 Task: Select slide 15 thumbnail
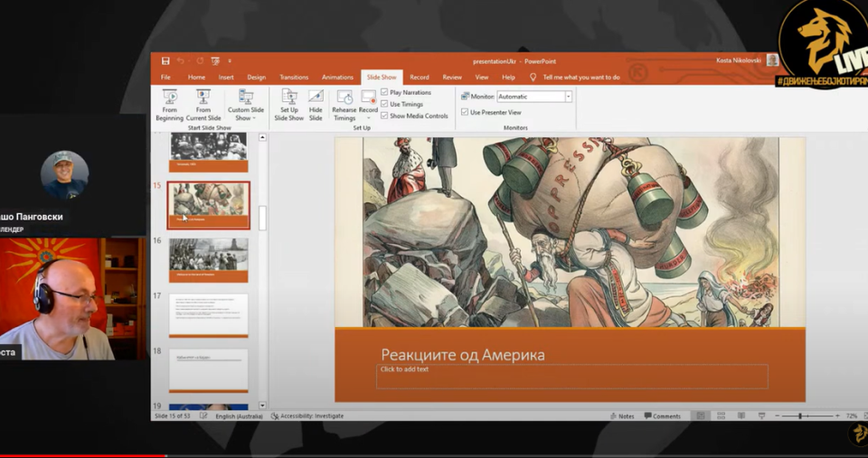[x=208, y=205]
